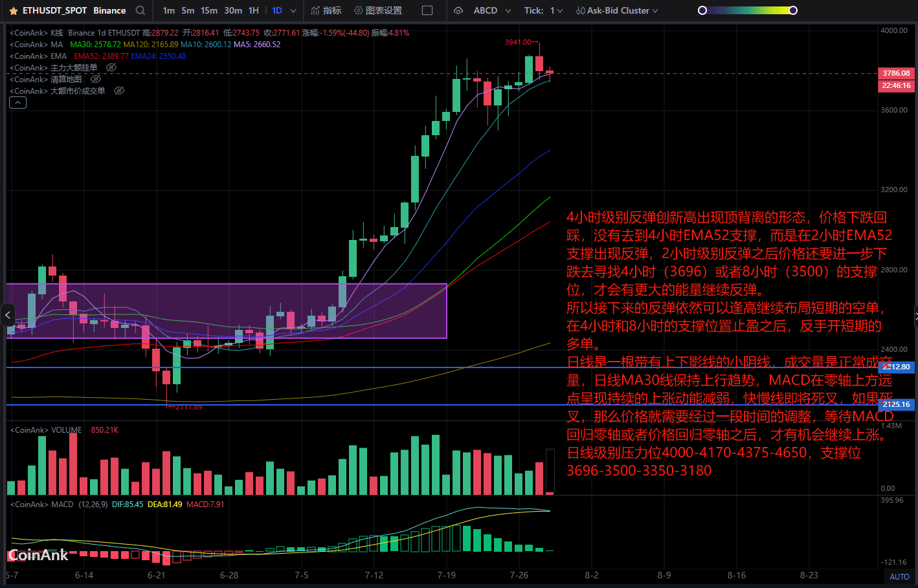Screen dimensions: 918x588
Task: Click the <CoinAnk> MACD legend label
Action: 41,505
